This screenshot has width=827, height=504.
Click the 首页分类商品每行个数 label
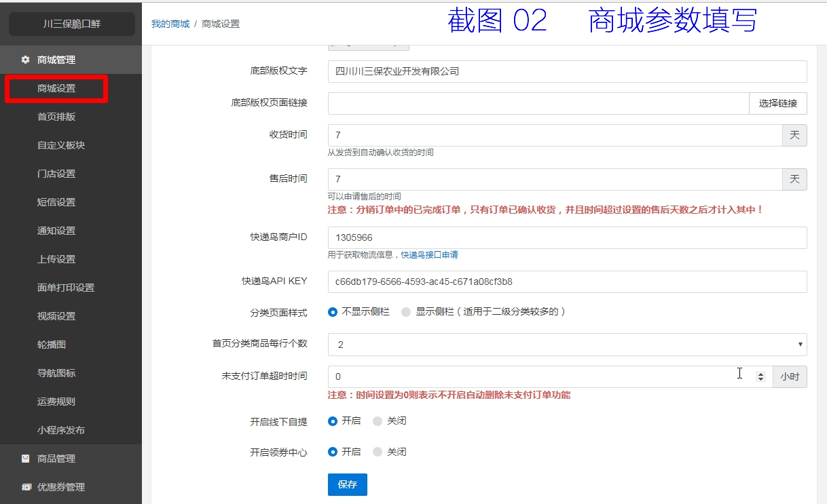click(260, 344)
